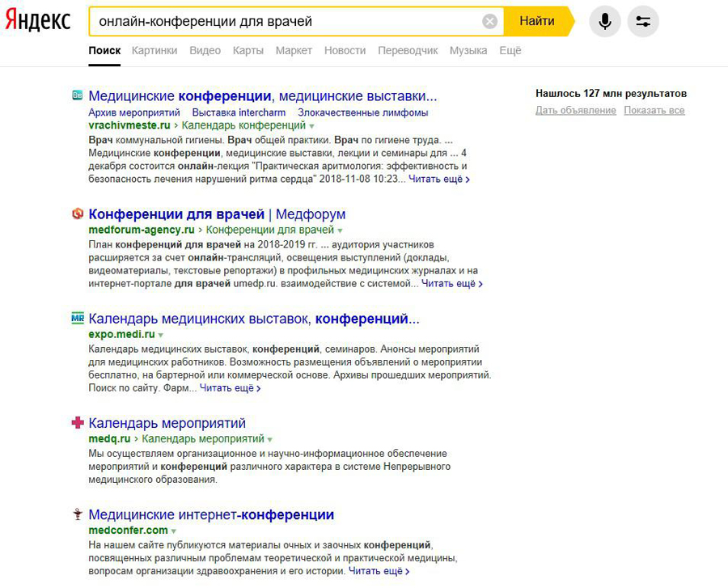Expand dropdown arrow next to vrachivmeste.ru breadcrumb
The height and width of the screenshot is (588, 728).
[312, 126]
